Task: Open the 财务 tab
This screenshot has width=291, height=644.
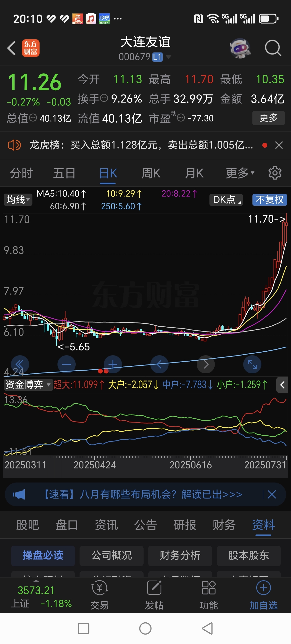Action: (x=224, y=525)
